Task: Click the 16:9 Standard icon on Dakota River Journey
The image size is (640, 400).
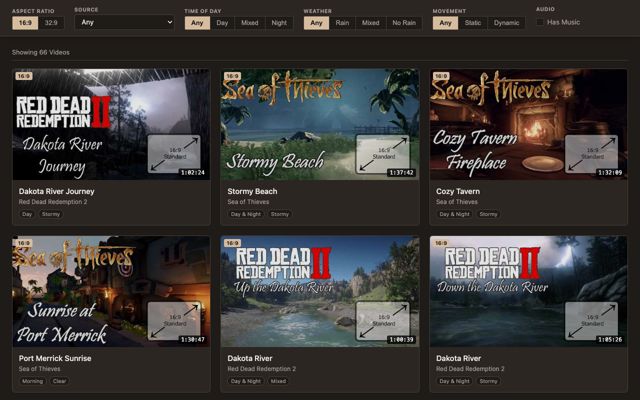Action: 174,154
